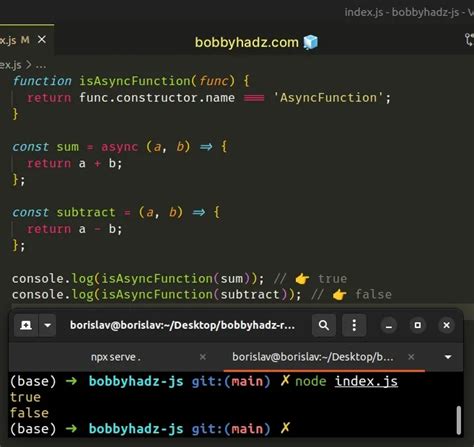
Task: Close the borislav@borislav terminal tab
Action: [411, 357]
